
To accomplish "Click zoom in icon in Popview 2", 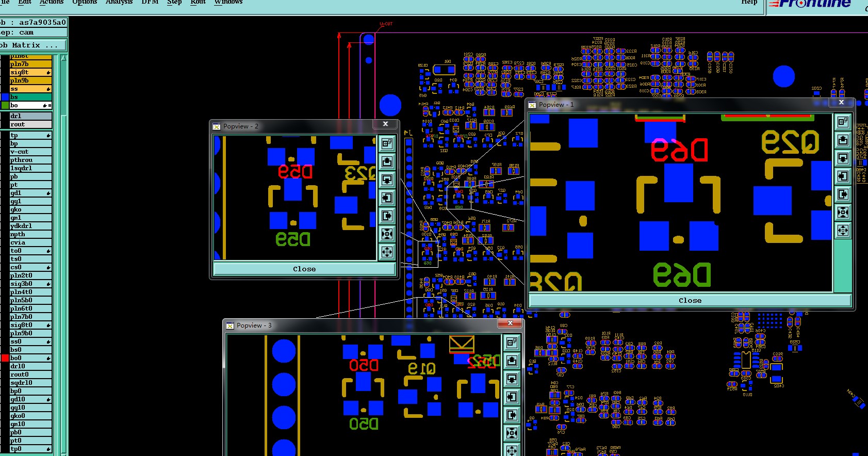I will pyautogui.click(x=387, y=234).
